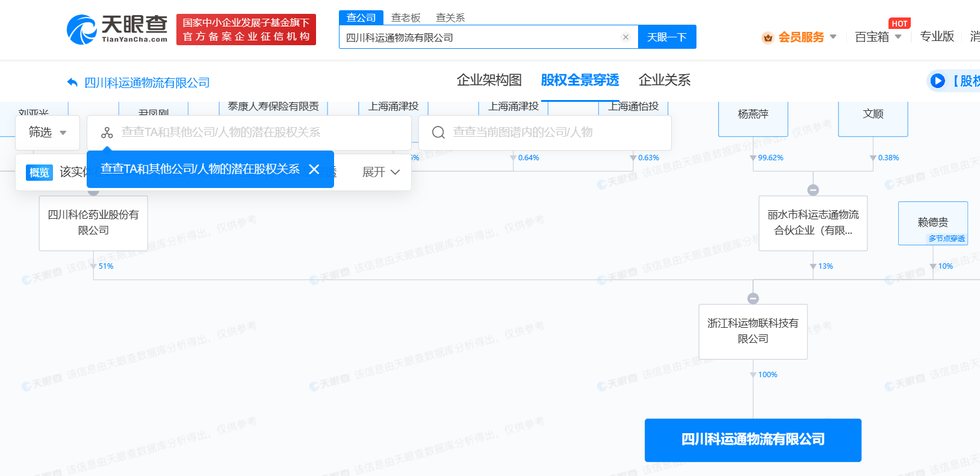
Task: Click the HOT badge above 百宝箱
Action: coord(899,23)
